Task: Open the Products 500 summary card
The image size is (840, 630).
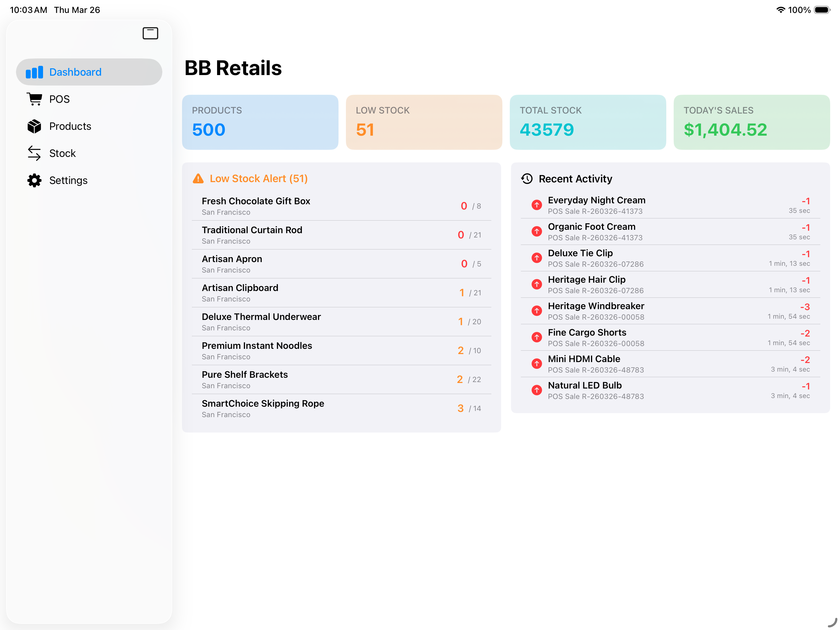Action: (x=260, y=122)
